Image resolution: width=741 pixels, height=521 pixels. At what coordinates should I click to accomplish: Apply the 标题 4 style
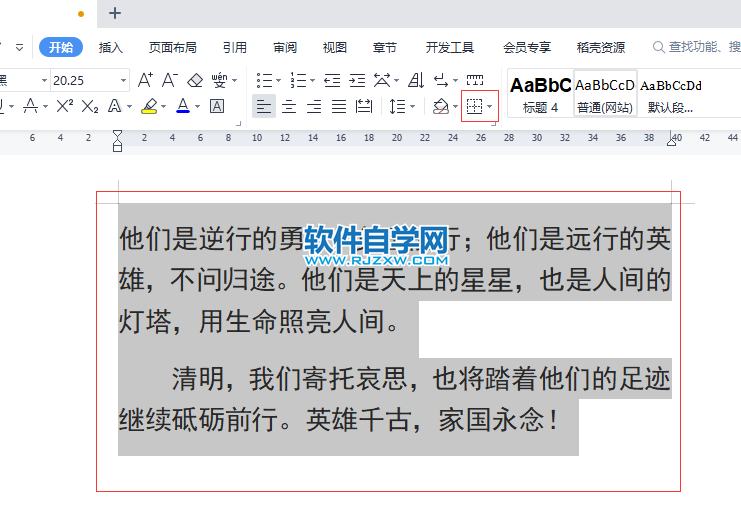(541, 94)
